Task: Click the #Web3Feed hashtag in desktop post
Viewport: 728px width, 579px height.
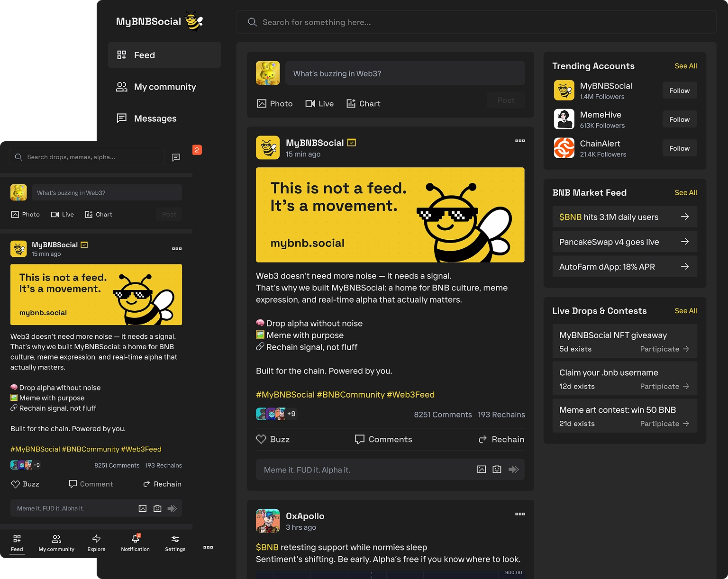Action: point(410,395)
